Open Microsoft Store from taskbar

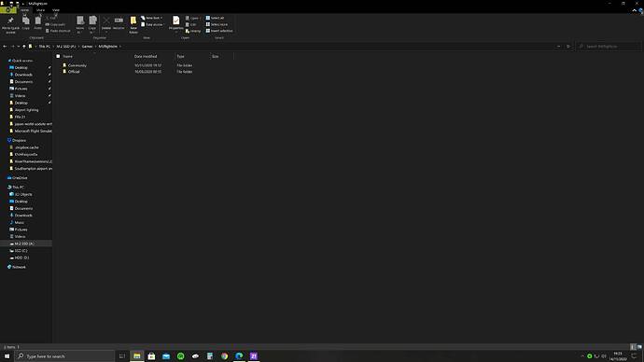[x=151, y=356]
